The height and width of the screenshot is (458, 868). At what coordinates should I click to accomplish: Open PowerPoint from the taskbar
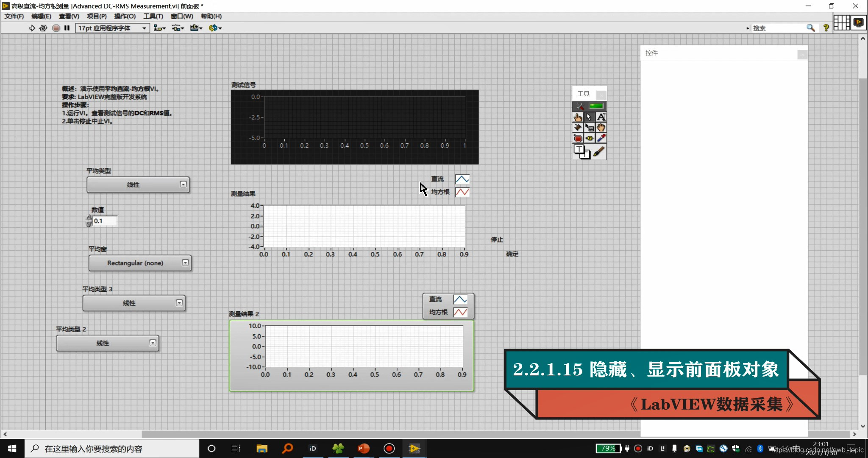point(364,448)
